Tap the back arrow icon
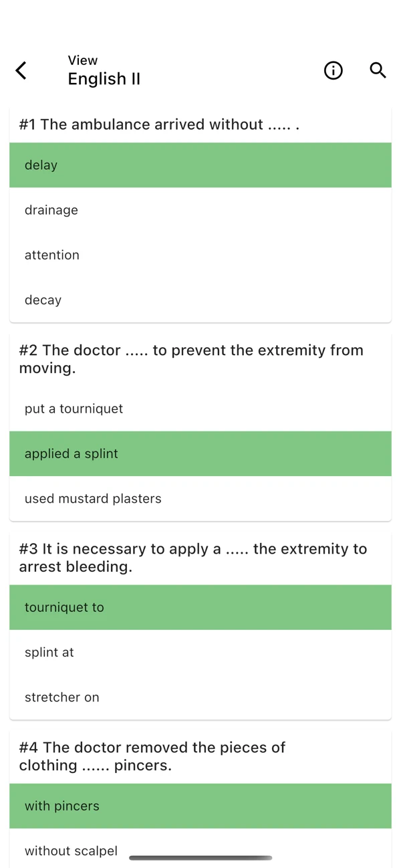 21,70
